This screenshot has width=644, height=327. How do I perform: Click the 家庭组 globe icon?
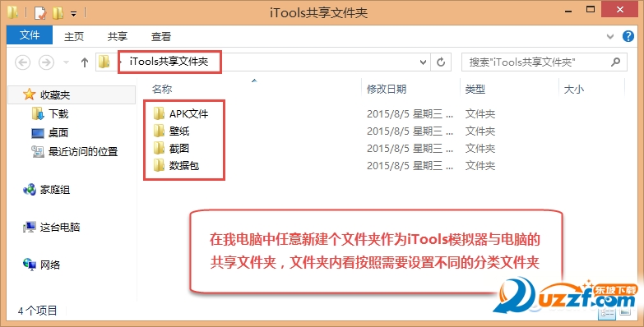click(30, 190)
